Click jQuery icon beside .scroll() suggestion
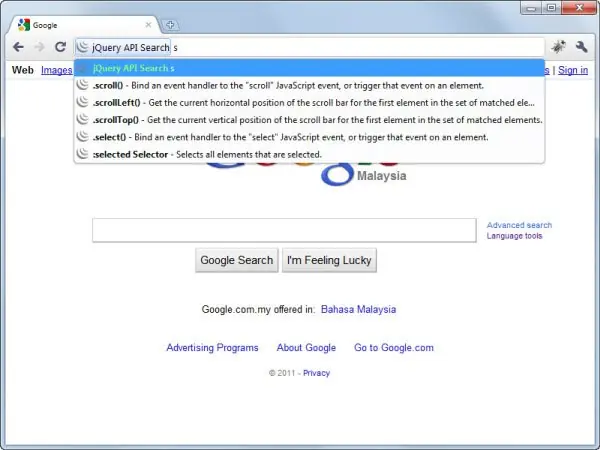 tap(82, 85)
